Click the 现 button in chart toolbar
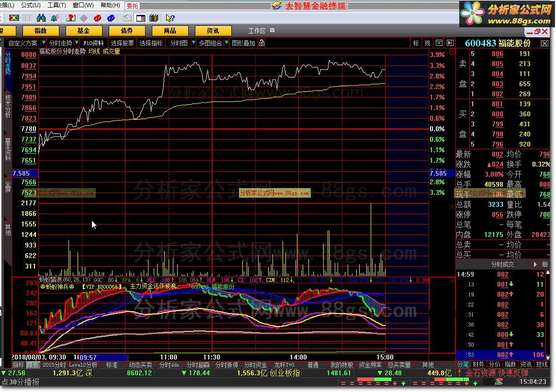Image resolution: width=556 pixels, height=392 pixels. pyautogui.click(x=428, y=43)
